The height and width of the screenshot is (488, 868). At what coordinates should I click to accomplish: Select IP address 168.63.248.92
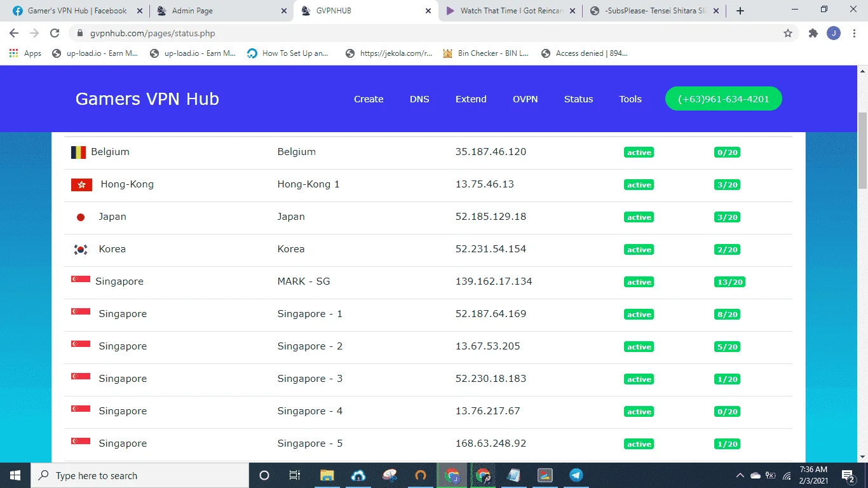[491, 444]
